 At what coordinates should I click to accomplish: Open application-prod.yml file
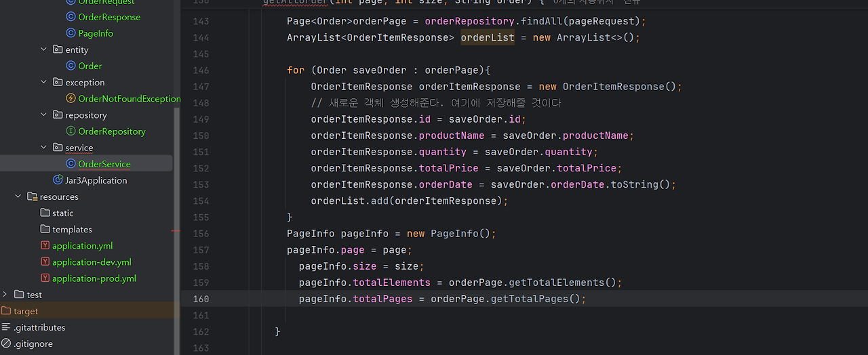(x=94, y=278)
